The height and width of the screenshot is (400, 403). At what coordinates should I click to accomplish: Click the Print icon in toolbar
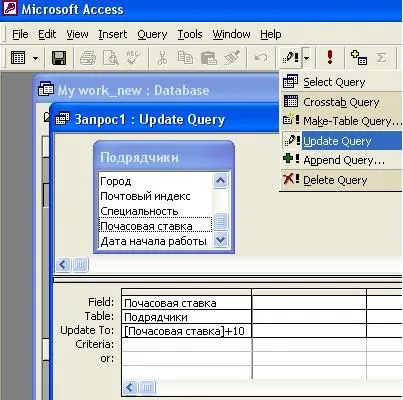(88, 58)
